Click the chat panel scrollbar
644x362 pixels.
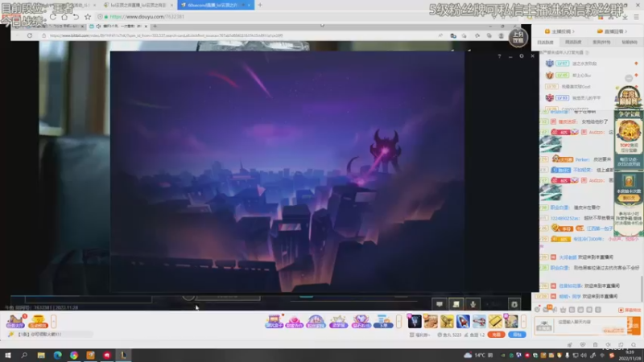point(642,288)
